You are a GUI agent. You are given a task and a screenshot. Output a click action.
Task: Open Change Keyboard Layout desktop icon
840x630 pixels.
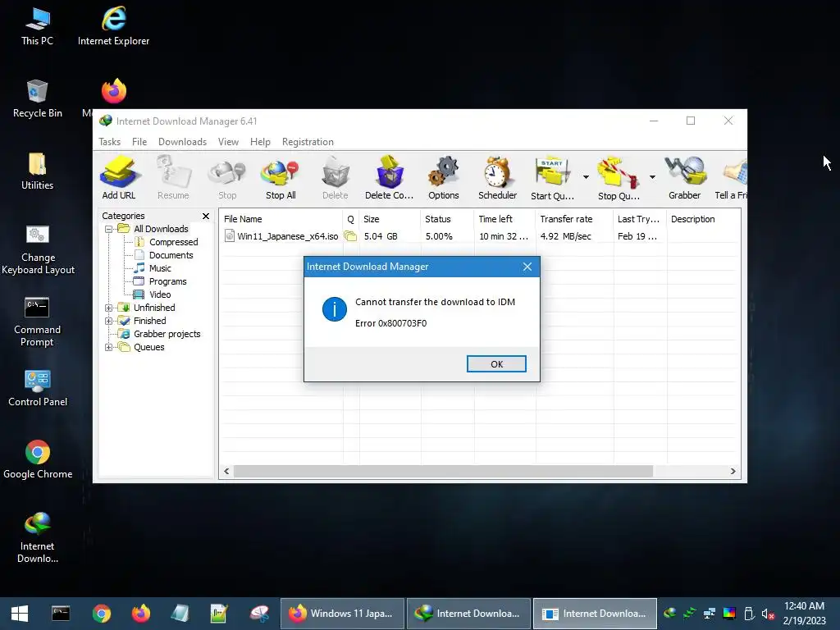[x=38, y=249]
